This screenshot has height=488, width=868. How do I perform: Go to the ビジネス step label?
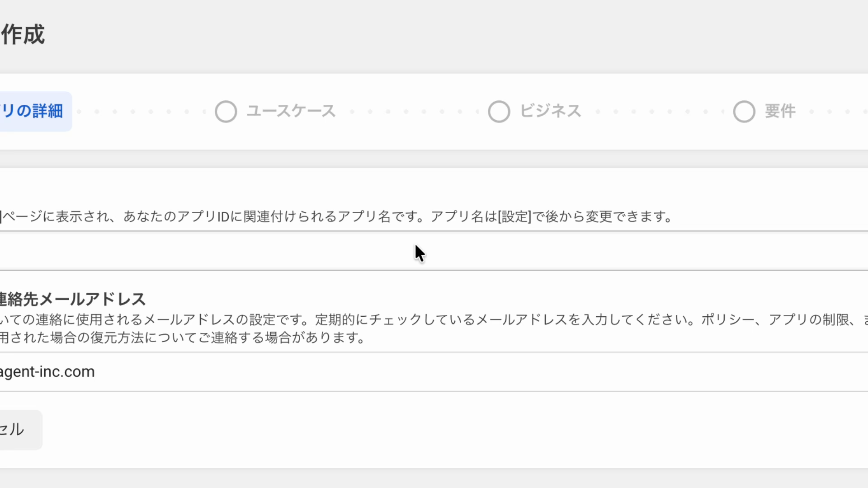(x=551, y=111)
